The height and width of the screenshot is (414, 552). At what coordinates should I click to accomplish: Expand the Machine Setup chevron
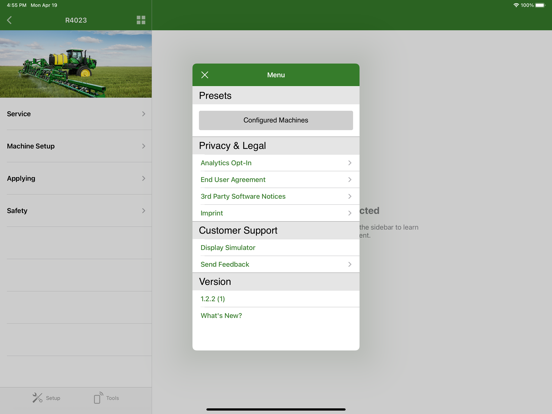(x=143, y=146)
